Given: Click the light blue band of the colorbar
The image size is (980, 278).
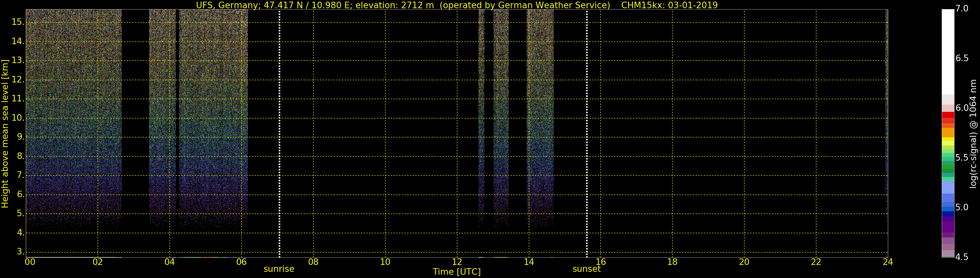Looking at the screenshot, I should click(948, 187).
